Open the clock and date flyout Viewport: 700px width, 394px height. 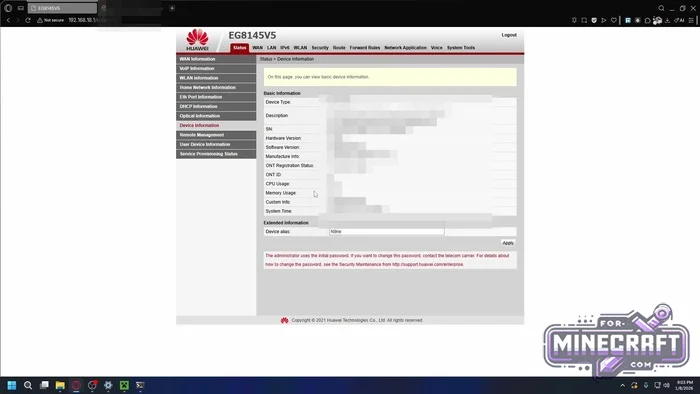click(684, 385)
